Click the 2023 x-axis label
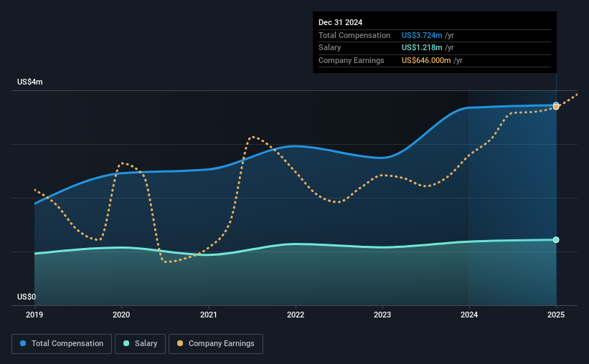The width and height of the screenshot is (589, 364). point(382,315)
